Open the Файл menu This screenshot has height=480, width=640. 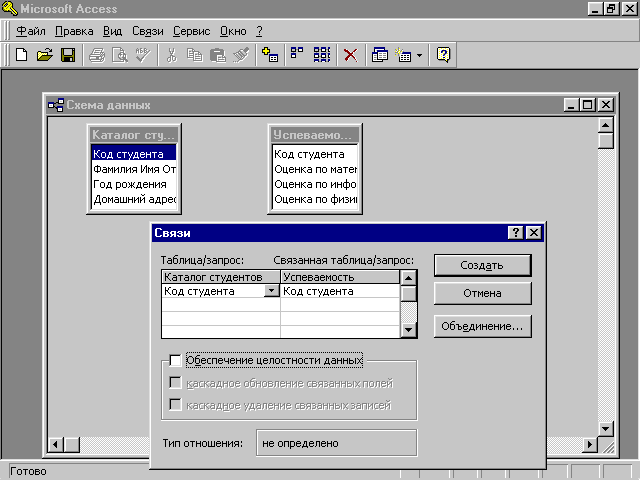click(31, 31)
